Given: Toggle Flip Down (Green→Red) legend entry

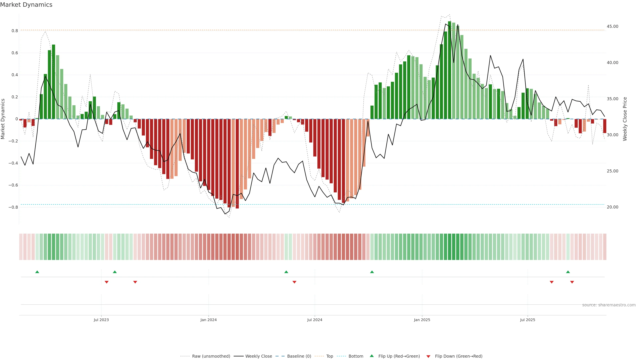Looking at the screenshot, I should (459, 356).
